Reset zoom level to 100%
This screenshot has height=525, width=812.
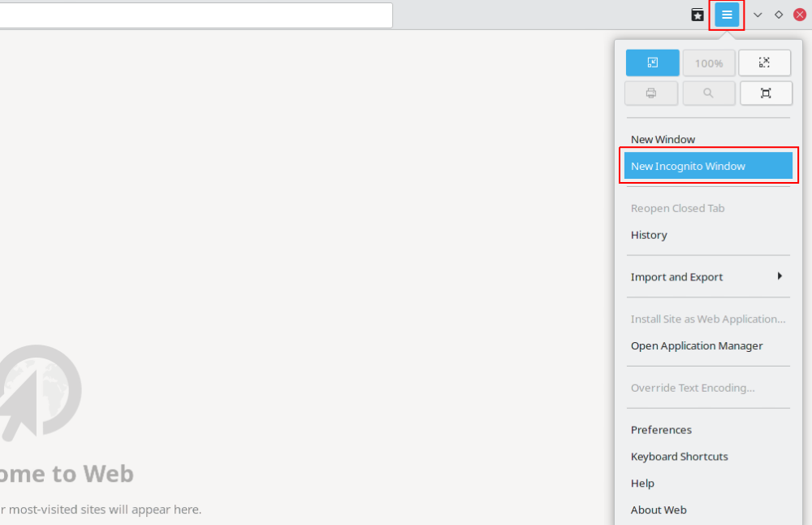pos(709,63)
